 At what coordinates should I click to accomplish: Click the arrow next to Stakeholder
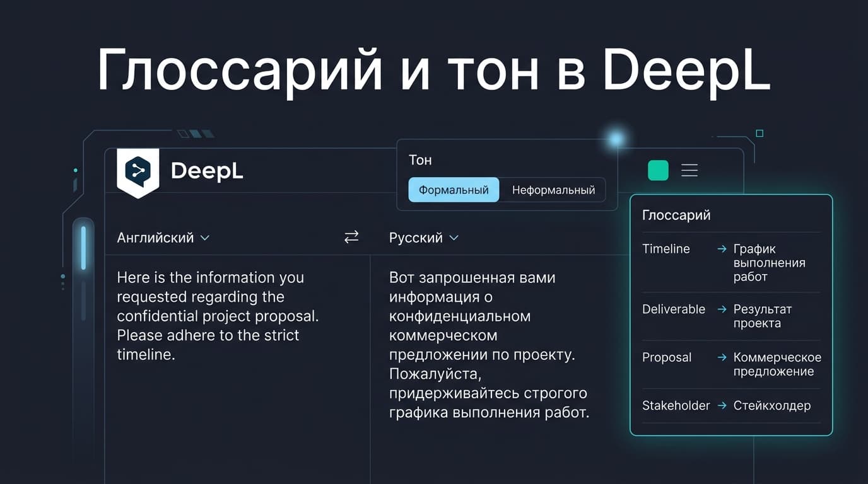pos(722,405)
